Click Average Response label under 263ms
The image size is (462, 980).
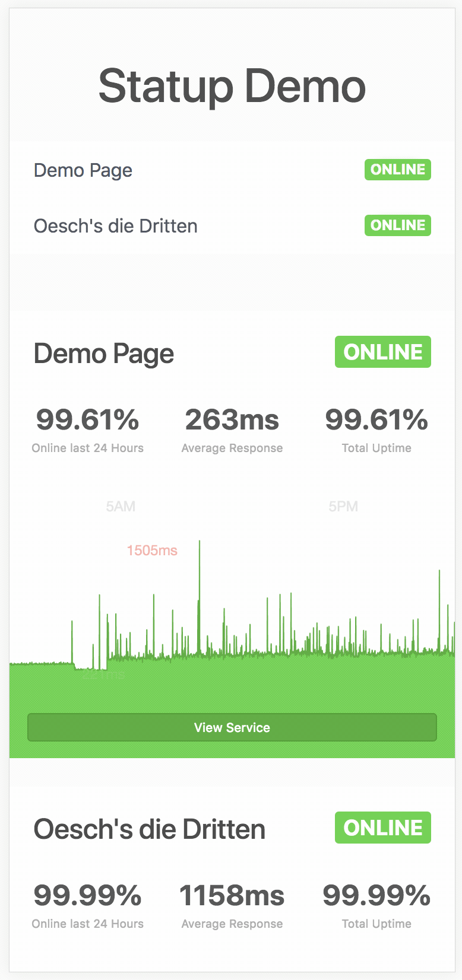click(x=232, y=448)
